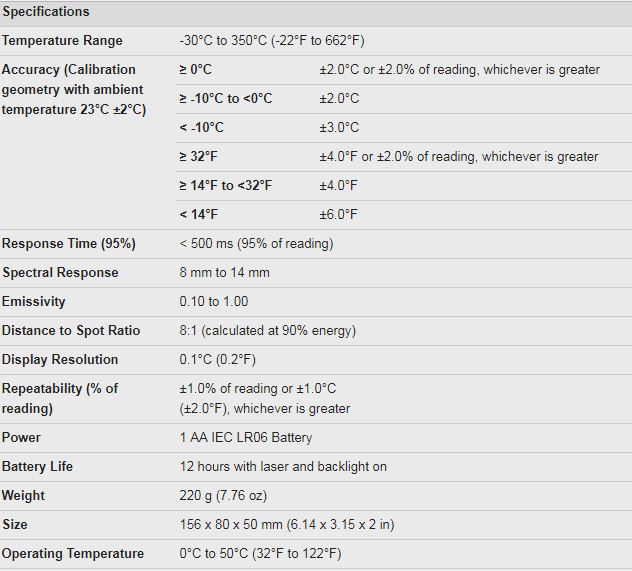632x571 pixels.
Task: Select the Response Time (95%) label
Action: 69,244
